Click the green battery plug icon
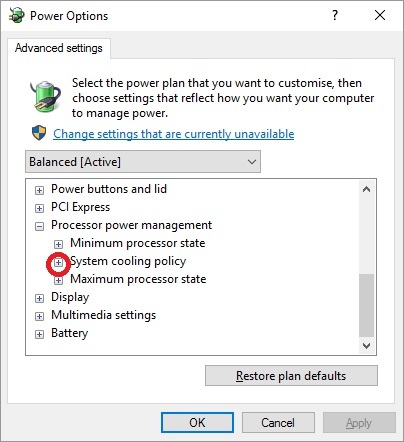 pyautogui.click(x=46, y=96)
